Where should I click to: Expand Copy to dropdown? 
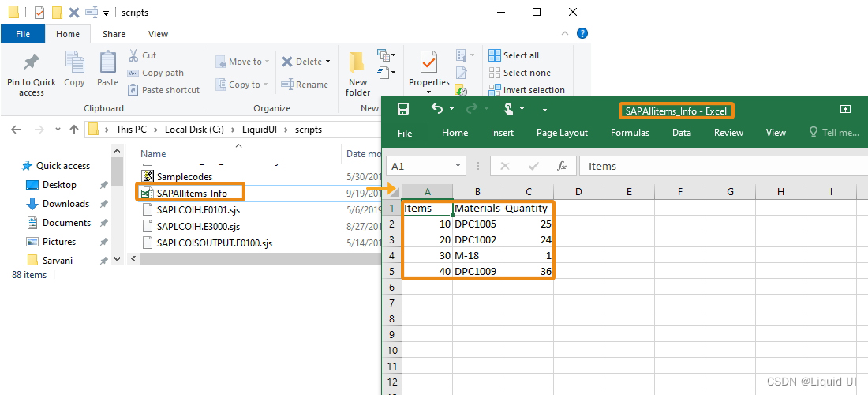coord(265,85)
